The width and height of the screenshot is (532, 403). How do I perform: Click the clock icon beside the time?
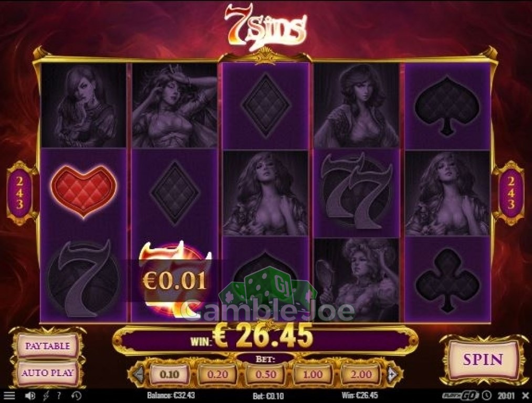[x=487, y=395]
